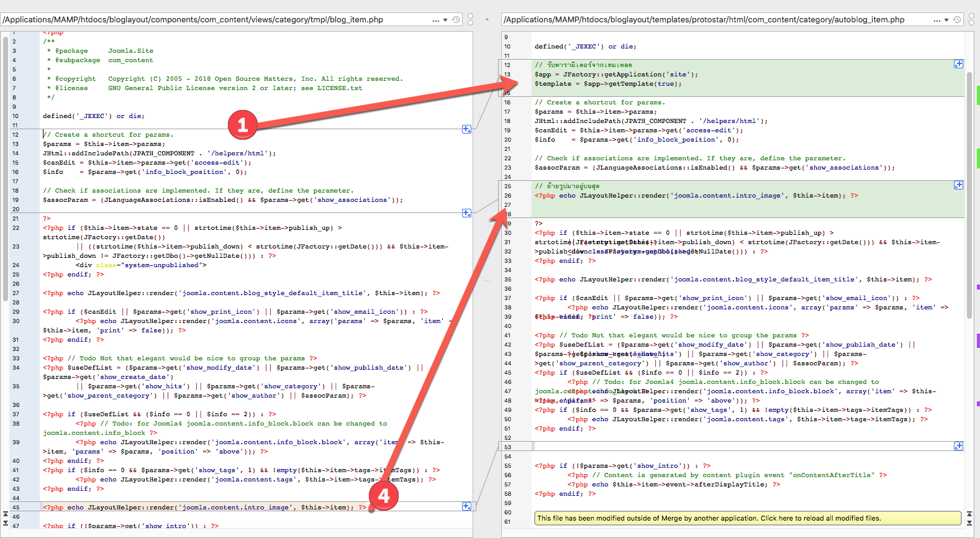Click merge icon at left line 12 change block
The width and height of the screenshot is (980, 538).
pyautogui.click(x=467, y=129)
